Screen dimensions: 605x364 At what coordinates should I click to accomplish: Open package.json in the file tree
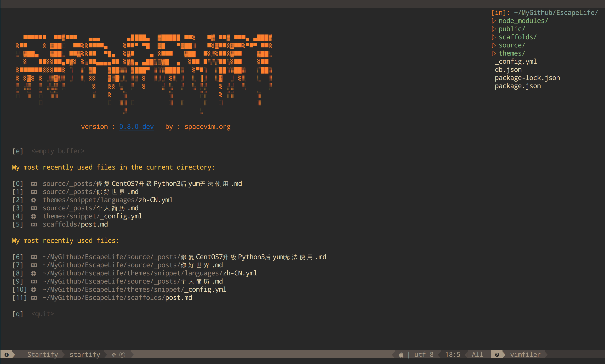pos(518,86)
